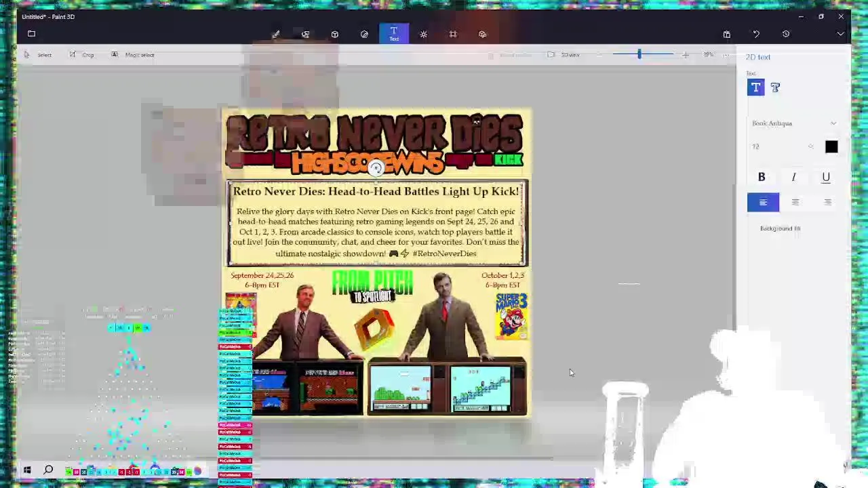
Task: Switch to the 3D text mode icon
Action: 776,87
